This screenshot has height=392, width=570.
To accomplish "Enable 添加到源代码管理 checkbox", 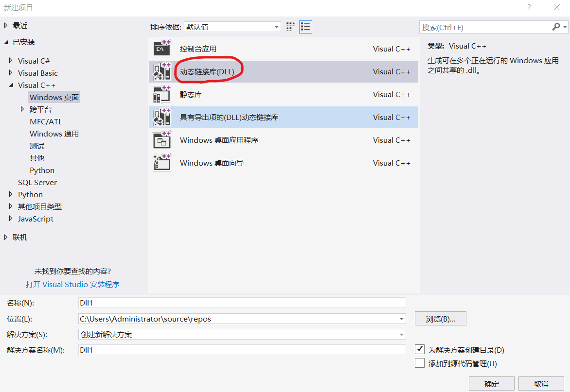I will click(x=420, y=363).
